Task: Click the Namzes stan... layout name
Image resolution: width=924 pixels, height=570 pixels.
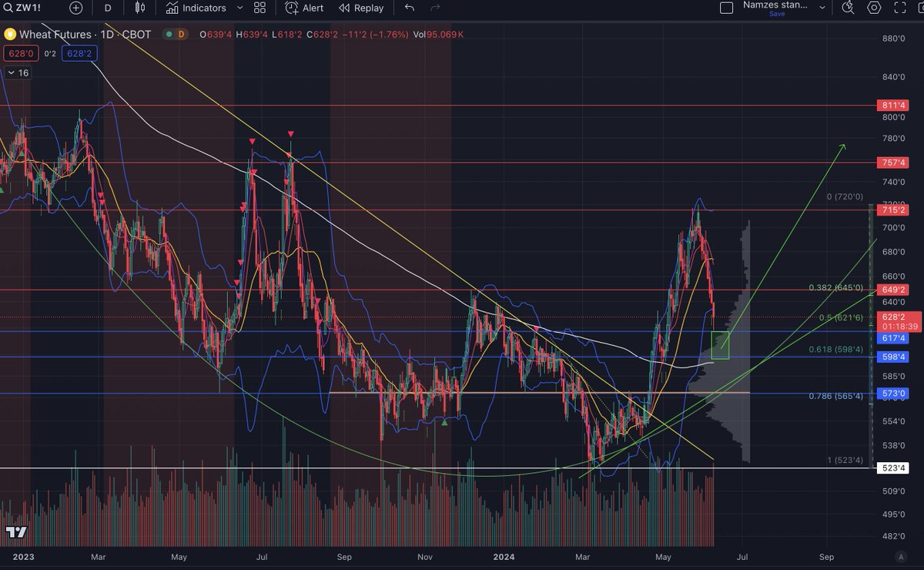Action: pyautogui.click(x=775, y=5)
